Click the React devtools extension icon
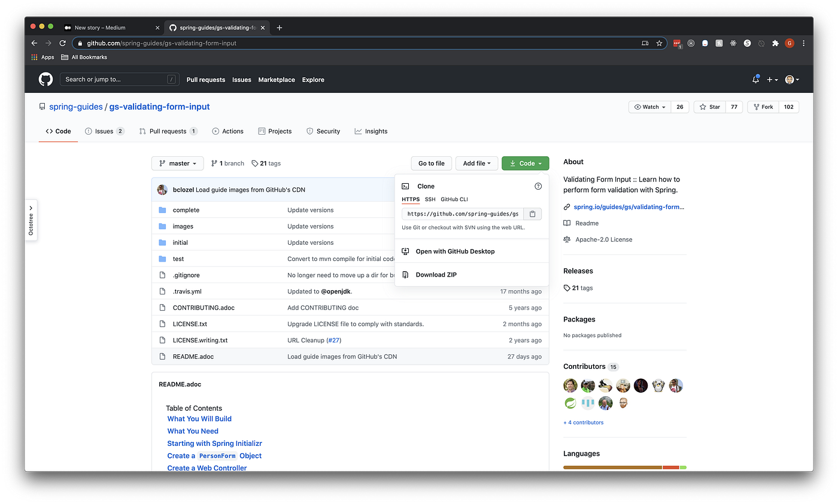Viewport: 838px width, 504px height. (733, 43)
